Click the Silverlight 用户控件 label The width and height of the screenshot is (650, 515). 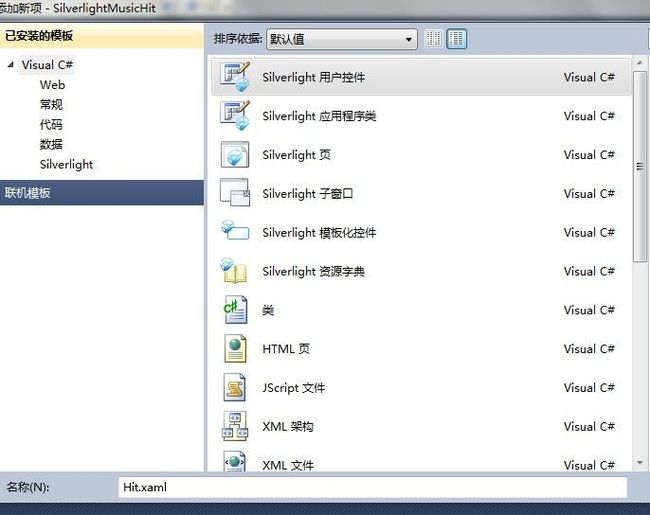(x=313, y=78)
